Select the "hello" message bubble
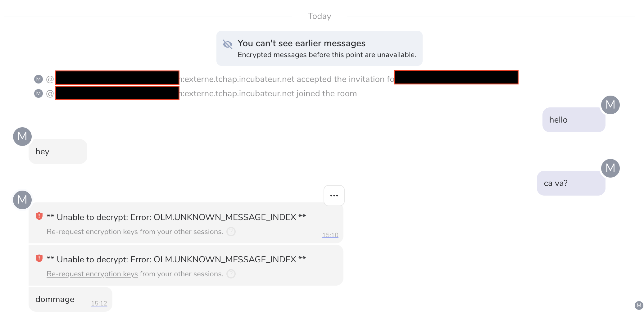 [x=574, y=120]
